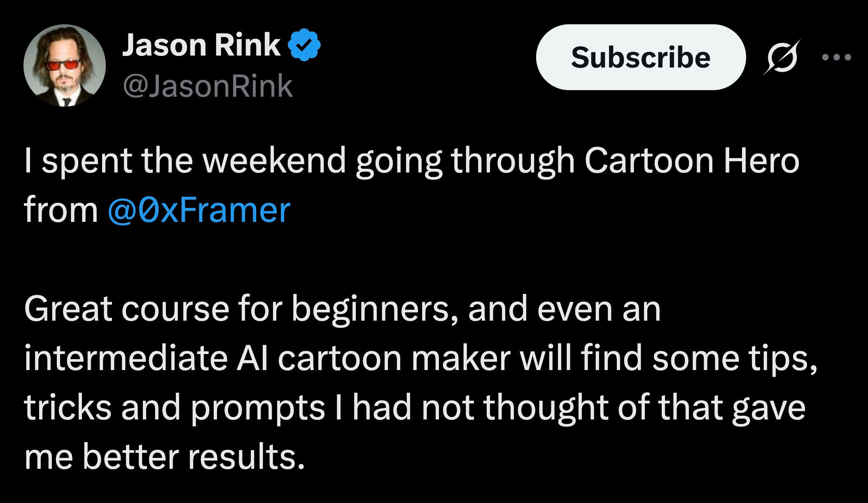Click the word "tricks" in the tweet

(x=68, y=408)
